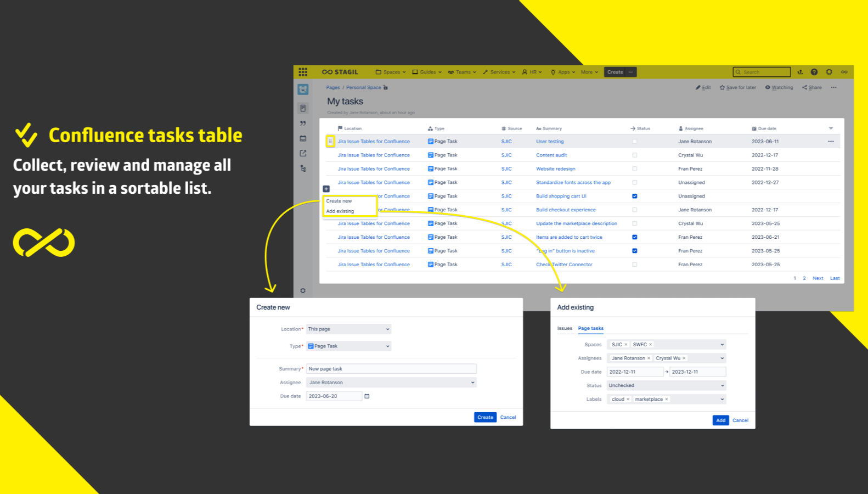Screen dimensions: 868x494
Task: Check Standardize fonts across the app status
Action: 635,183
